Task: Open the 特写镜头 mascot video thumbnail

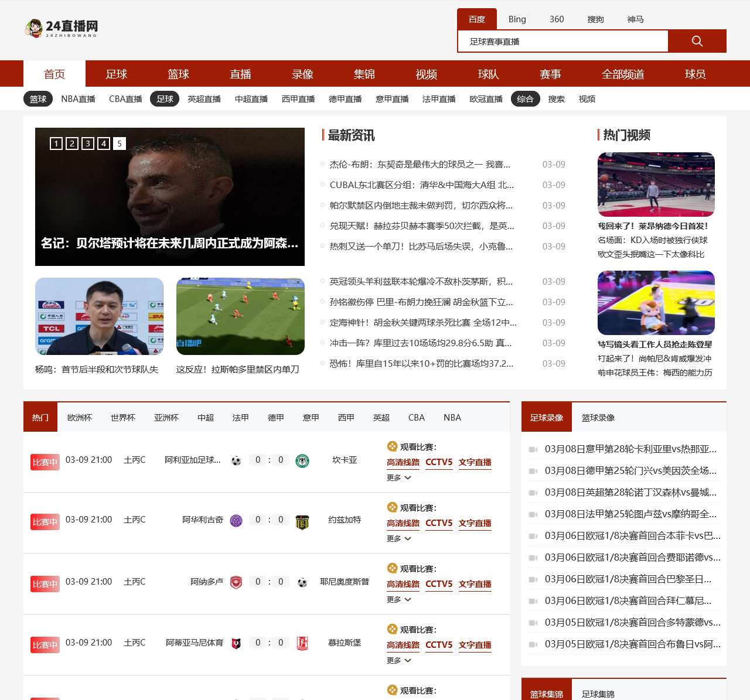Action: pyautogui.click(x=656, y=303)
